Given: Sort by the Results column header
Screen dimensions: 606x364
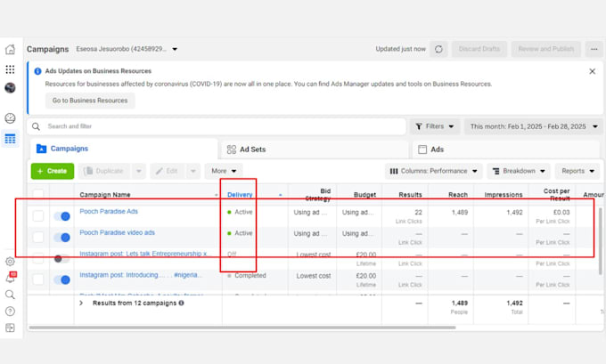Looking at the screenshot, I should [x=410, y=195].
